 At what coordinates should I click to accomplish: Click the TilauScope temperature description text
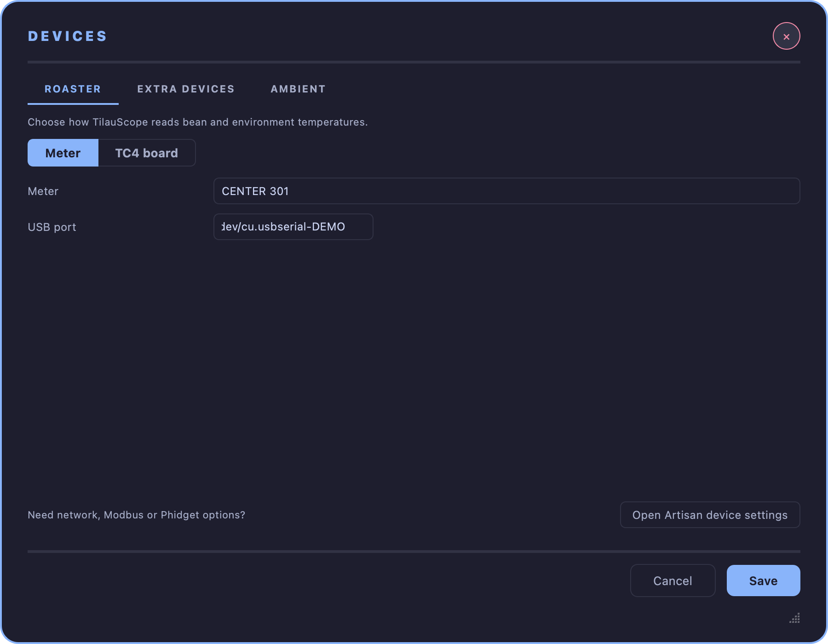pos(198,122)
